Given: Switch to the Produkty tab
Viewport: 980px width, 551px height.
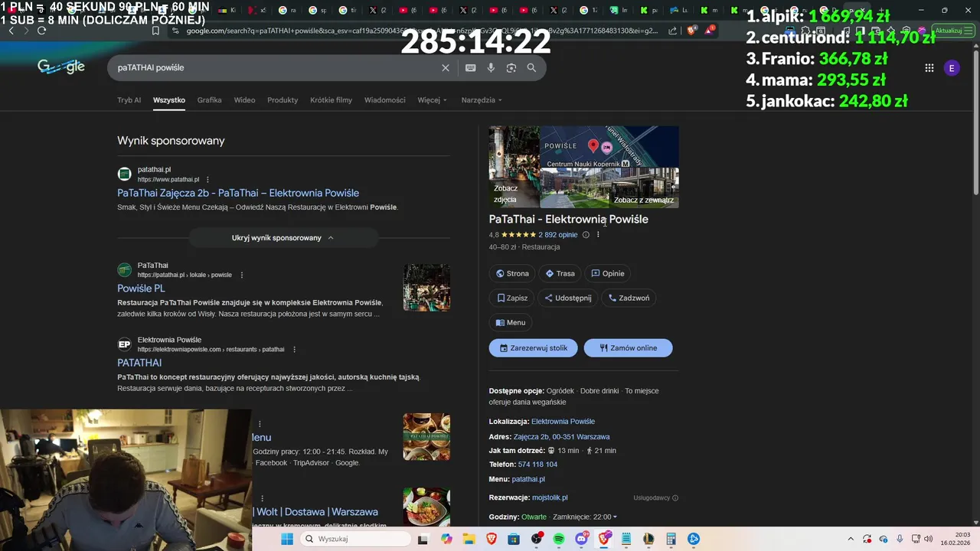Looking at the screenshot, I should pos(283,100).
